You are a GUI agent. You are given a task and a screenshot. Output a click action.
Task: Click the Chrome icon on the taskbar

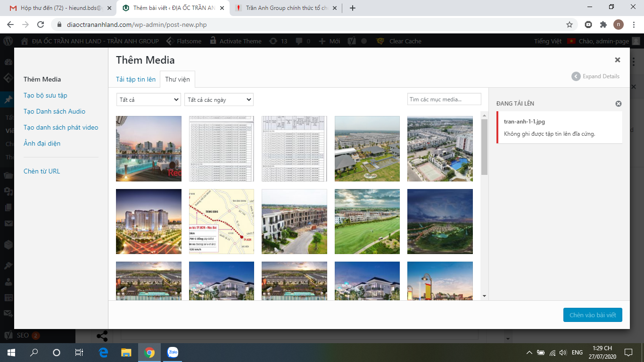149,353
